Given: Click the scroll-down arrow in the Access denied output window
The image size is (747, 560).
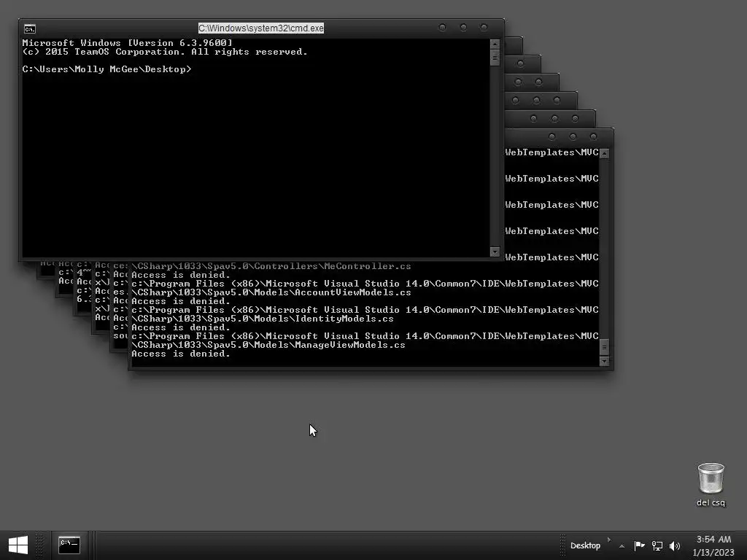Looking at the screenshot, I should [x=604, y=362].
